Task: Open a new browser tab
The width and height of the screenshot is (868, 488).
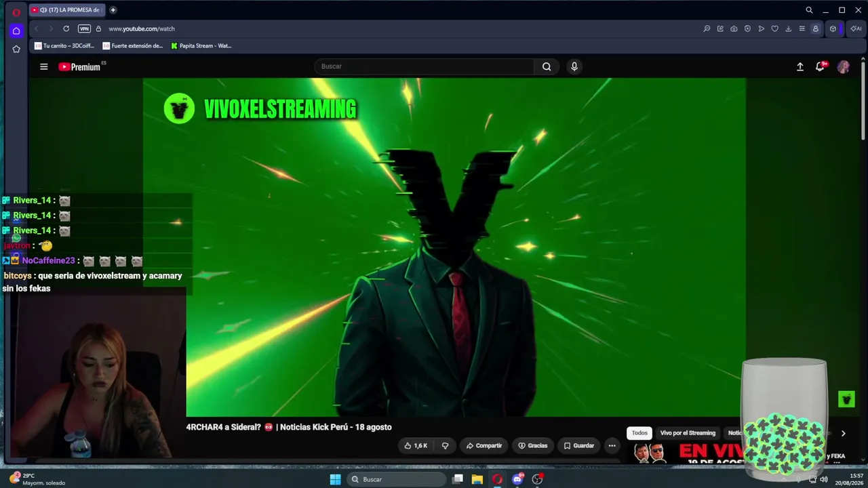Action: pyautogui.click(x=113, y=10)
